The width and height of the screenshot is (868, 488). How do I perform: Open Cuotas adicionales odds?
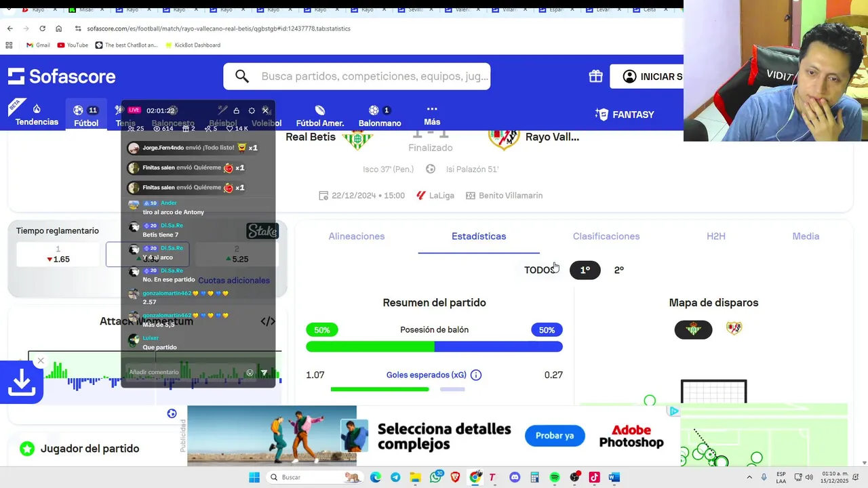234,281
